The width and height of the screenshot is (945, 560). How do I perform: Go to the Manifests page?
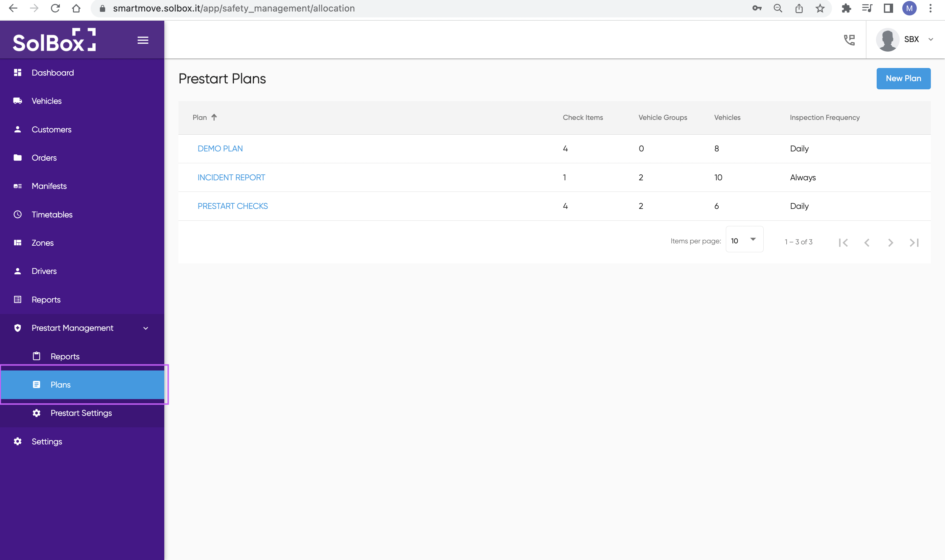pyautogui.click(x=82, y=186)
